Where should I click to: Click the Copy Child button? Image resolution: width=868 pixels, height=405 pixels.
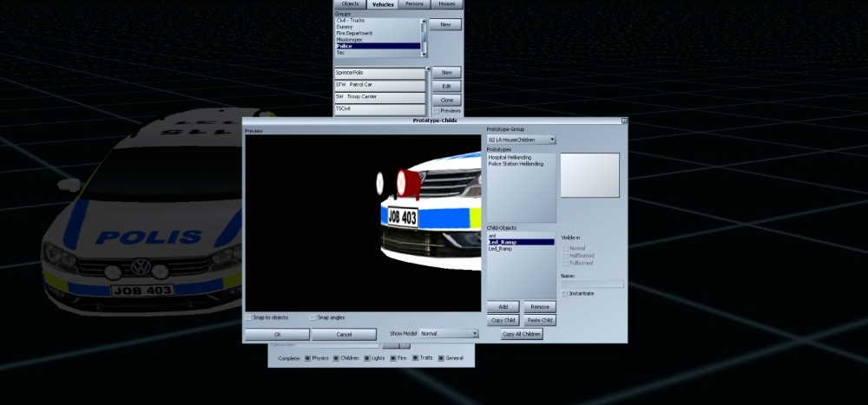coord(503,320)
